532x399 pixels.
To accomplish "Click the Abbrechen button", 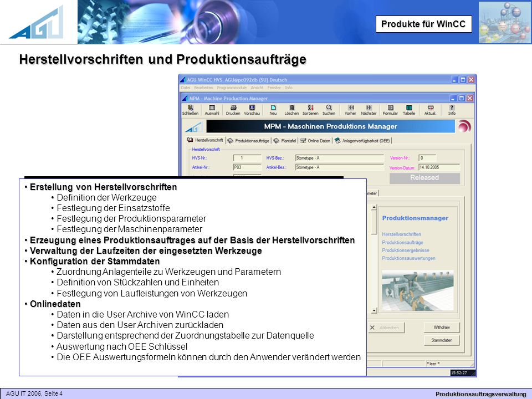I will (x=386, y=328).
